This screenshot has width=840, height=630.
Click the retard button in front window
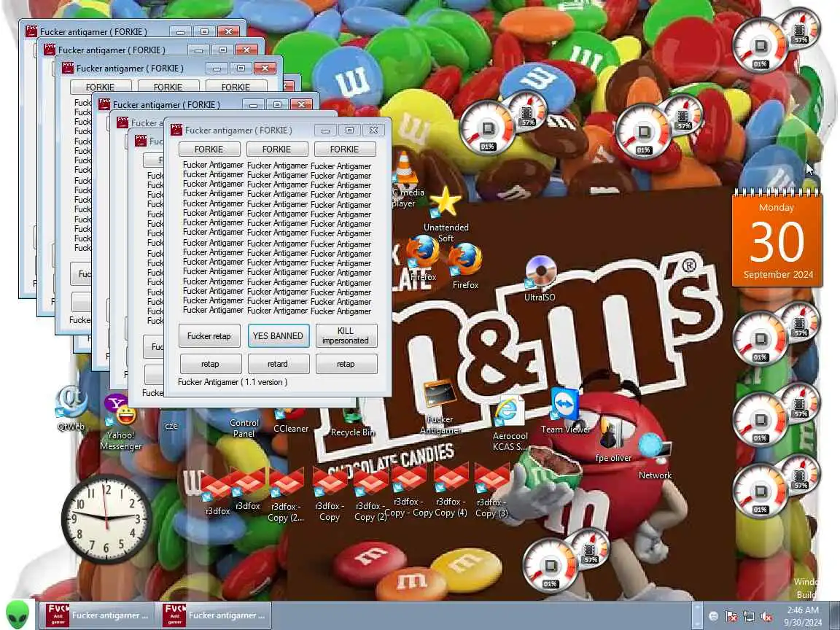(x=278, y=364)
